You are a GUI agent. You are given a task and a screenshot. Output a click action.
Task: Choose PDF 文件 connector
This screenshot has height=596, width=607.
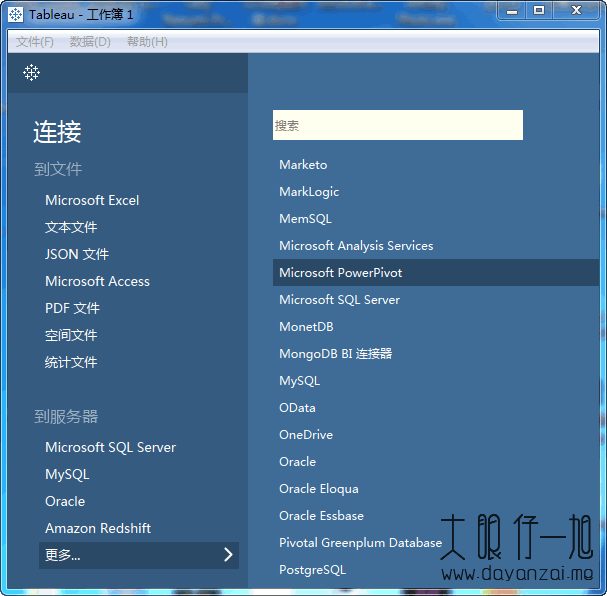pos(72,308)
